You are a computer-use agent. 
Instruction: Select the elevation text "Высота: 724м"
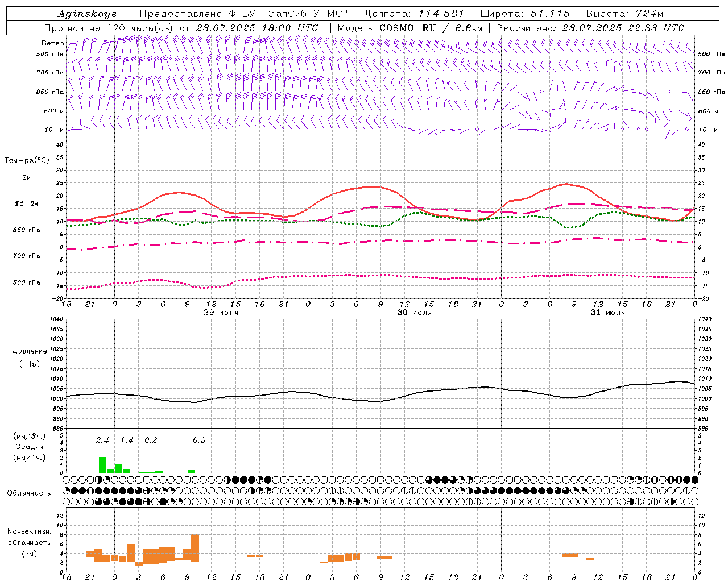pyautogui.click(x=624, y=14)
